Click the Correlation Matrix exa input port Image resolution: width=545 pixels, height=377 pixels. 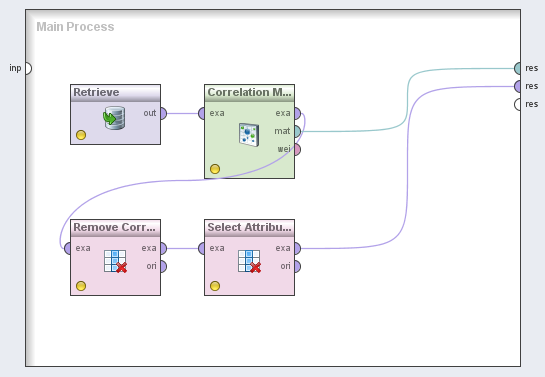(x=202, y=113)
